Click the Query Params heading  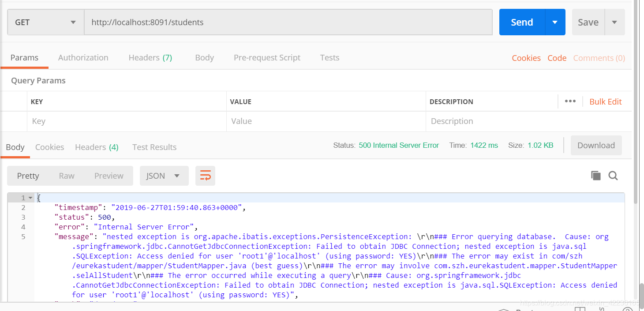[38, 81]
